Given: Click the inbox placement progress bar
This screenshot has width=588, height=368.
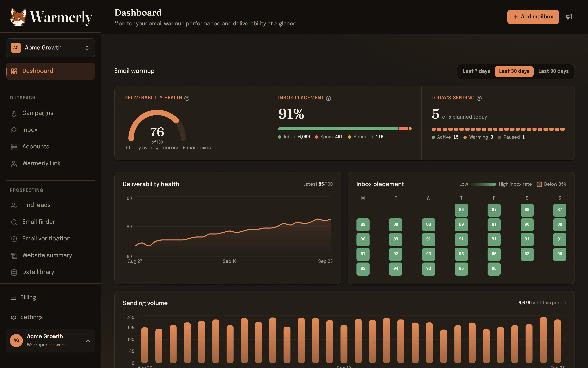Looking at the screenshot, I should (345, 129).
